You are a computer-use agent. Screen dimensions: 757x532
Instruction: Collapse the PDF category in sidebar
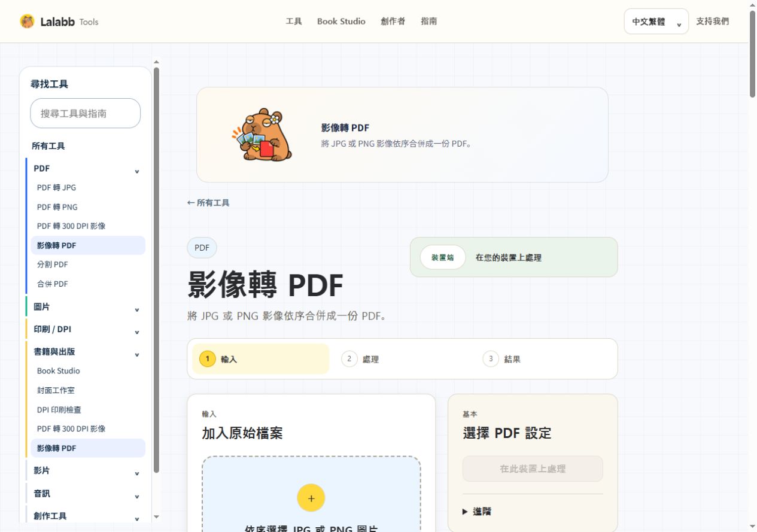(86, 169)
